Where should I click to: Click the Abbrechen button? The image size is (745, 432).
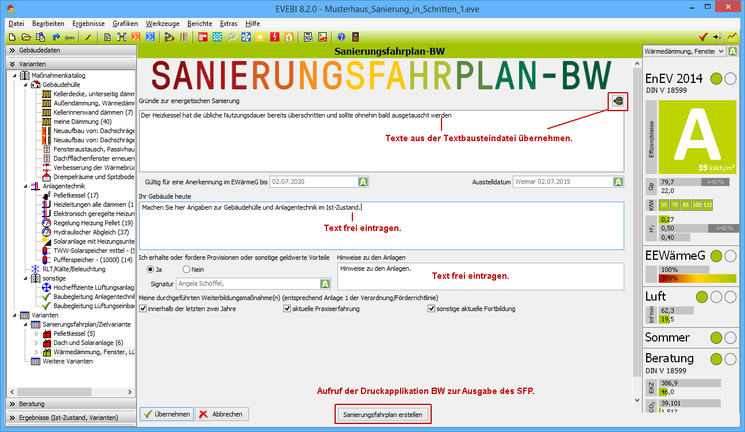click(221, 414)
